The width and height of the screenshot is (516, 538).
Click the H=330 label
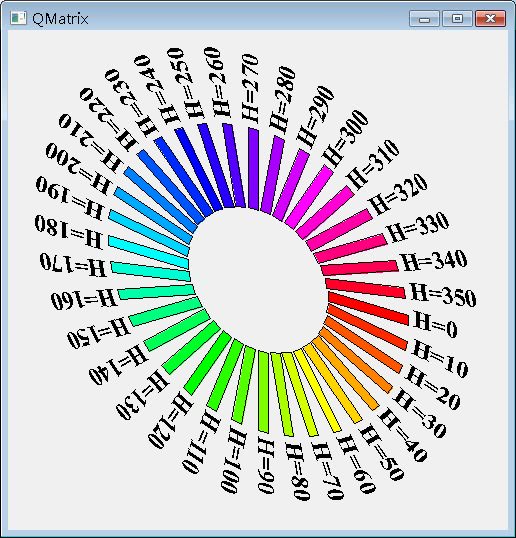pos(418,227)
